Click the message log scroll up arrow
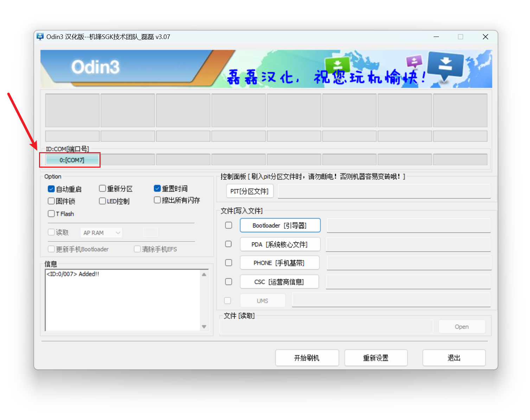Viewport: 530px width, 420px height. pos(204,274)
